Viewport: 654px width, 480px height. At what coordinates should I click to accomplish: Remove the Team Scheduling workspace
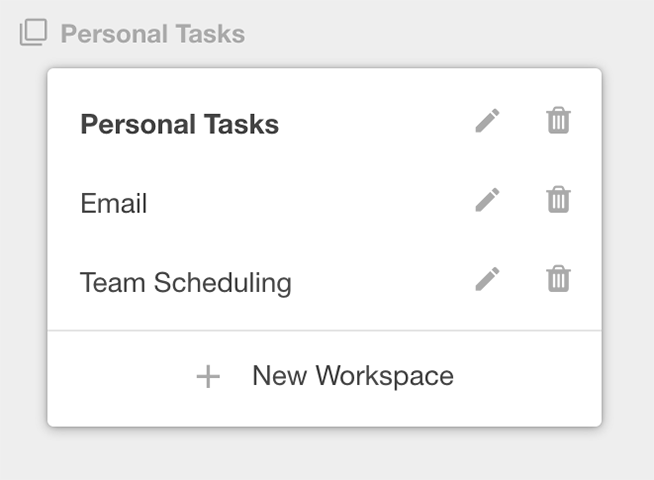(x=558, y=279)
